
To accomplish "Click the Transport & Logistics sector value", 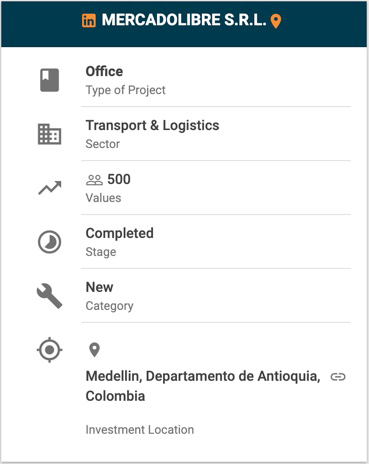I will point(152,126).
